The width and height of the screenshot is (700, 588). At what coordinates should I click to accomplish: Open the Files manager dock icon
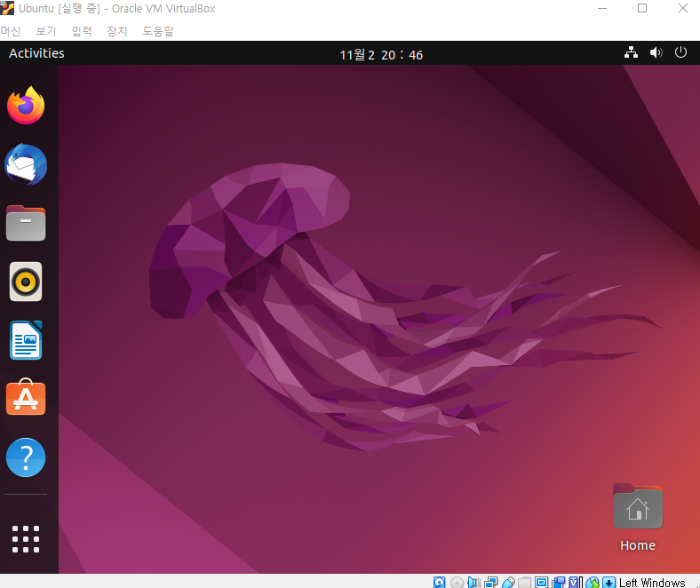(x=26, y=223)
